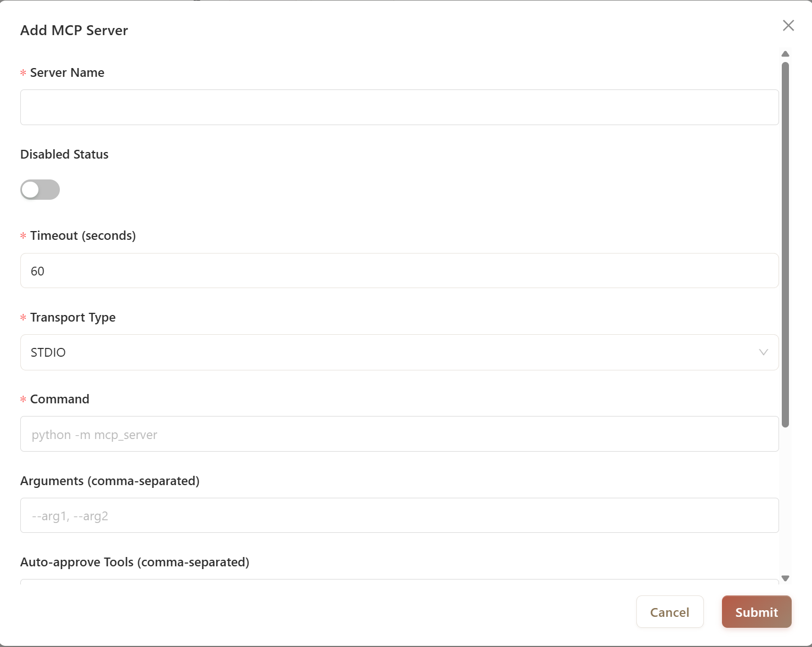Click the Cancel button

(x=670, y=612)
